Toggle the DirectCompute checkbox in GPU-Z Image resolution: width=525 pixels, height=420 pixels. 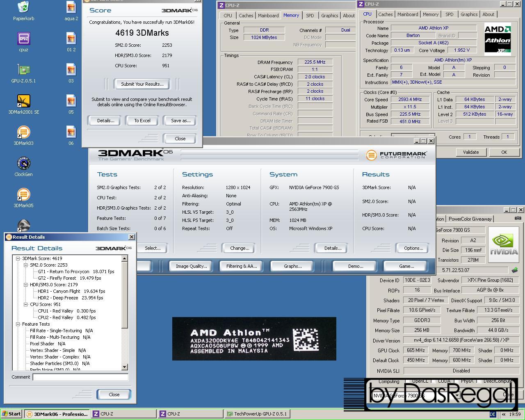coord(479,381)
